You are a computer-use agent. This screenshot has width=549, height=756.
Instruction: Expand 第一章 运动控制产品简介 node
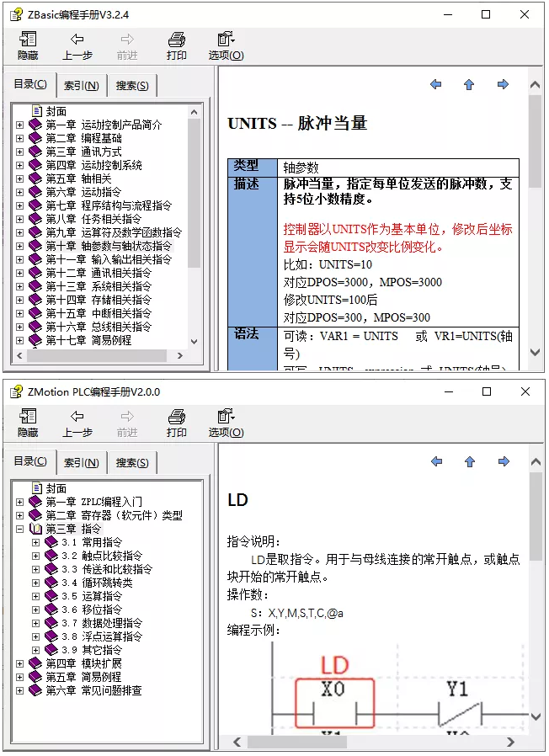click(19, 125)
